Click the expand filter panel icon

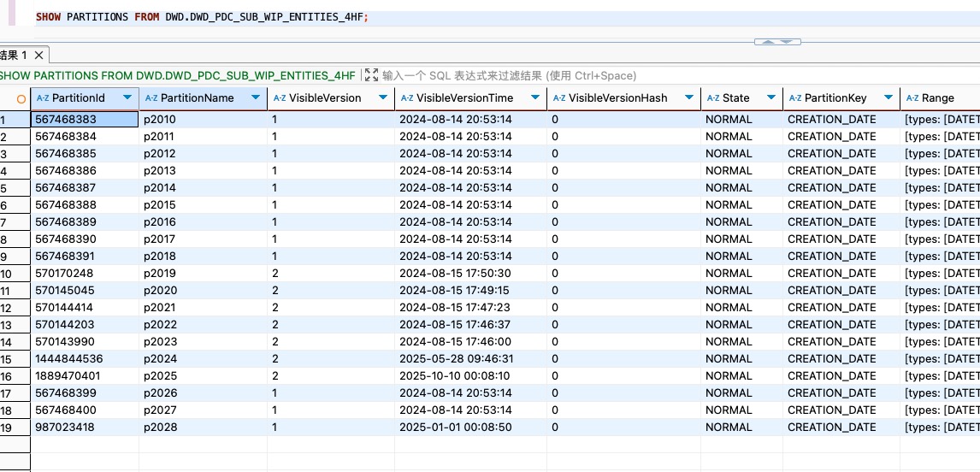[371, 75]
